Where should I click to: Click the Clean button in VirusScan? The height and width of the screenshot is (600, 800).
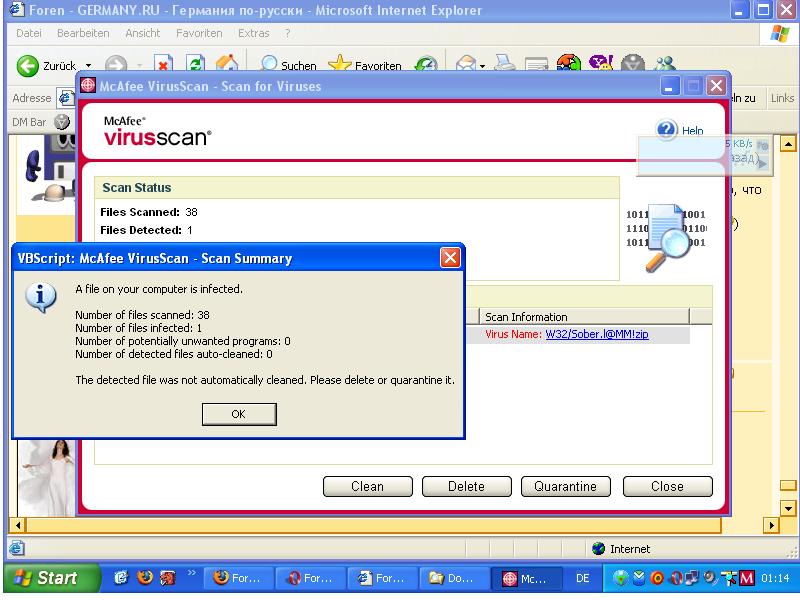click(367, 486)
